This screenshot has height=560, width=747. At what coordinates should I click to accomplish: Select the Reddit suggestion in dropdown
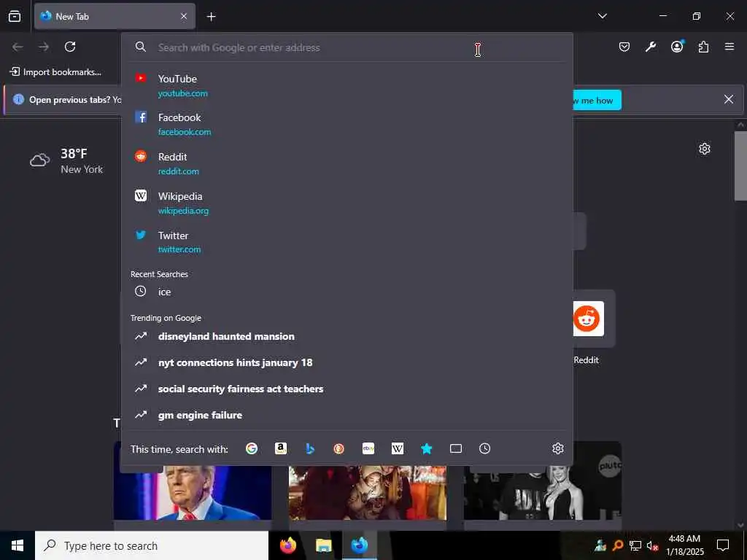pyautogui.click(x=347, y=163)
